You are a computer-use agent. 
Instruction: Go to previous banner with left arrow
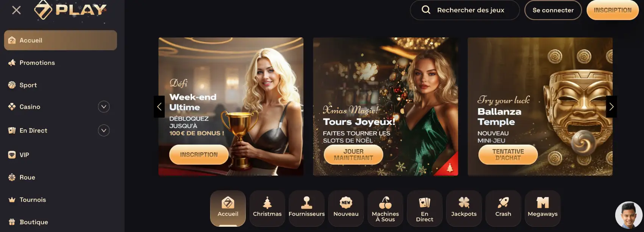click(x=159, y=107)
